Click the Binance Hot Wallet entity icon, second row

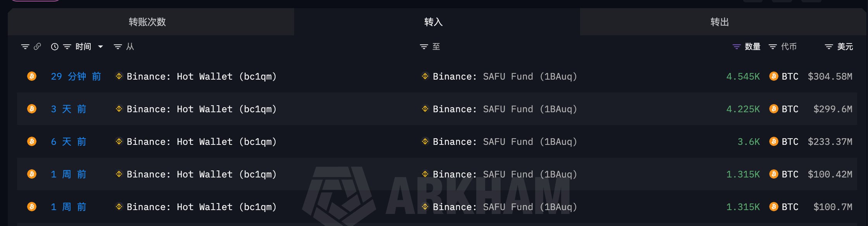119,109
